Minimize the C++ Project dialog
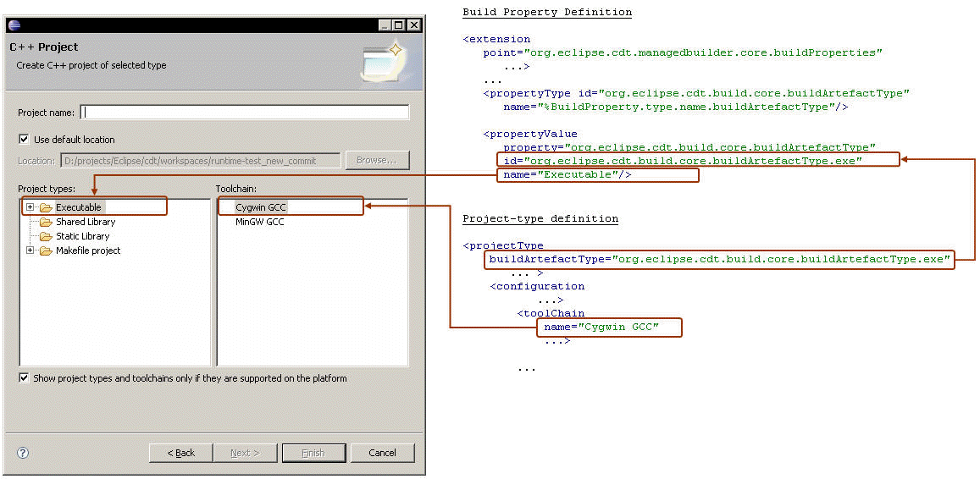The image size is (980, 479). click(385, 25)
